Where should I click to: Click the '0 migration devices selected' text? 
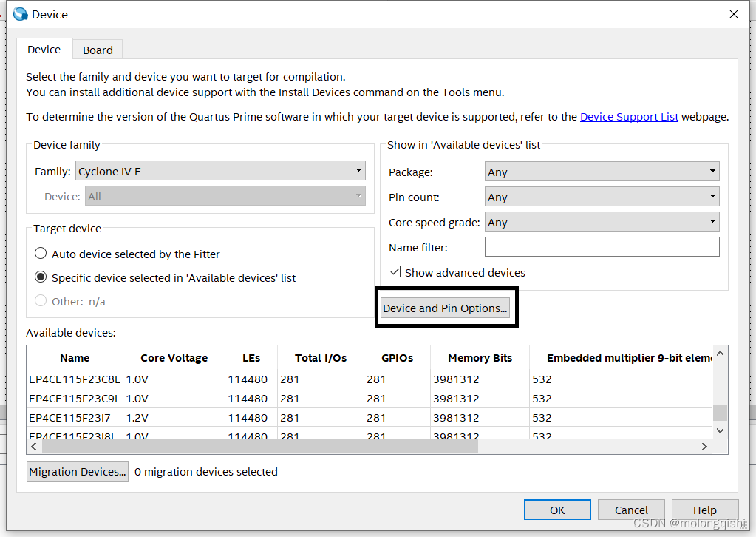[206, 472]
